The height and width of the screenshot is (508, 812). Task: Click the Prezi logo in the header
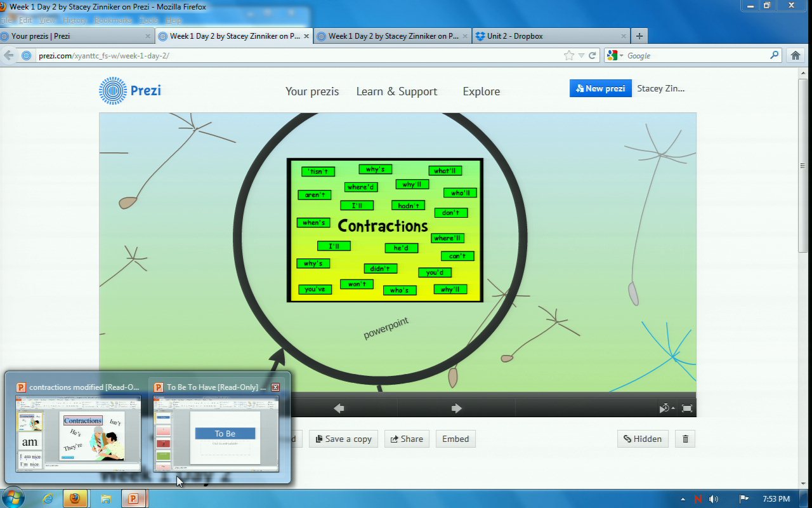(x=130, y=91)
